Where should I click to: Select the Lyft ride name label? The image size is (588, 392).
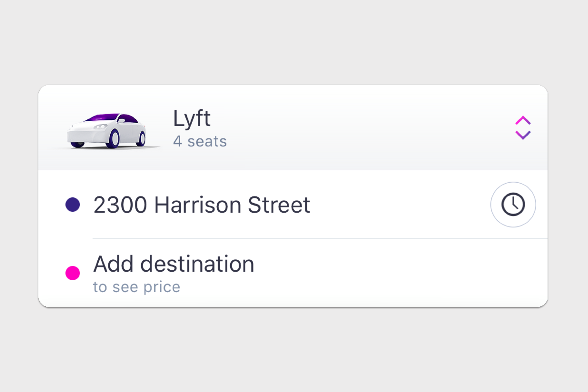[192, 119]
